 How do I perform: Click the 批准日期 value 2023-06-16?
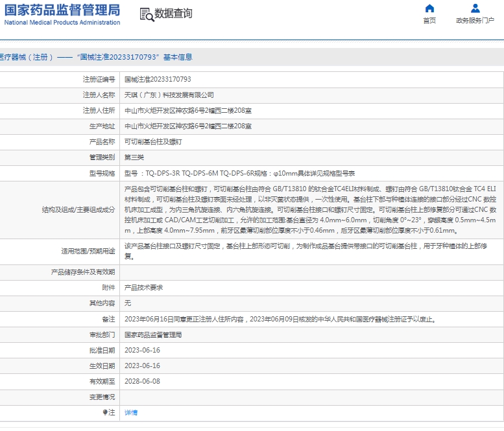(142, 351)
